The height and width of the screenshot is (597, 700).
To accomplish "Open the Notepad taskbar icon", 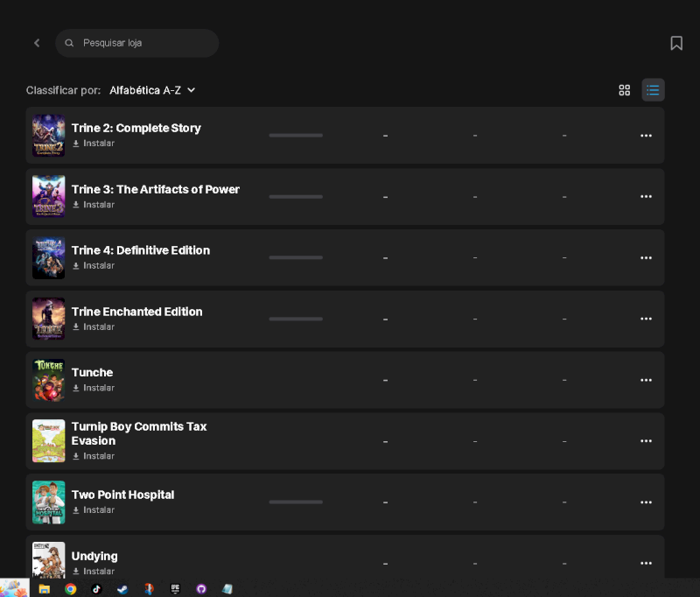I will pyautogui.click(x=227, y=589).
